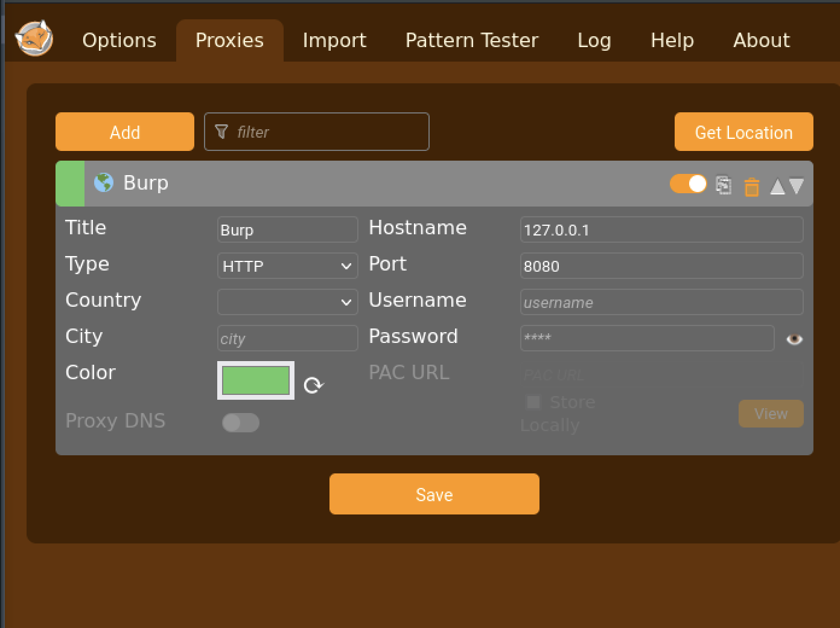The width and height of the screenshot is (840, 628).
Task: Click the FoxyProxy fox logo
Action: (x=34, y=39)
